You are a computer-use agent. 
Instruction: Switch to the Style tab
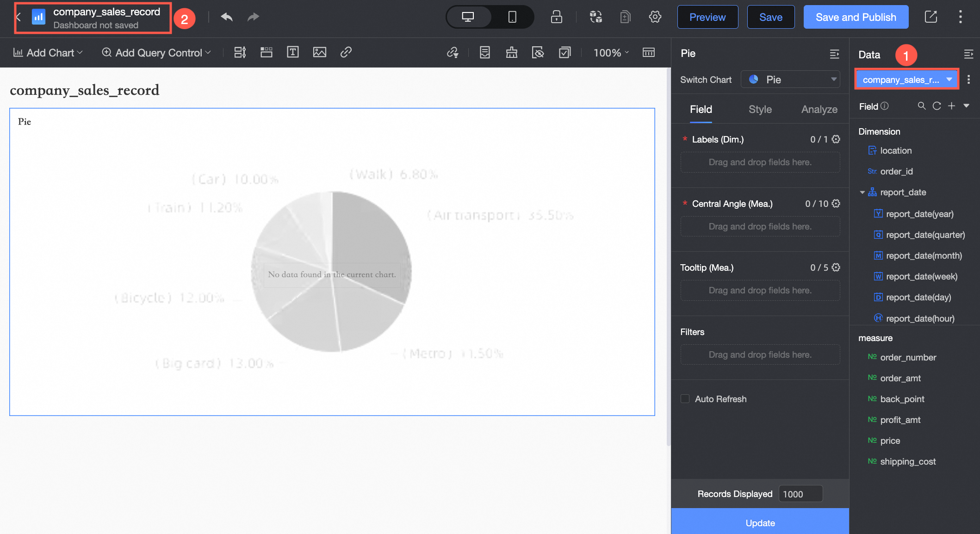[760, 110]
